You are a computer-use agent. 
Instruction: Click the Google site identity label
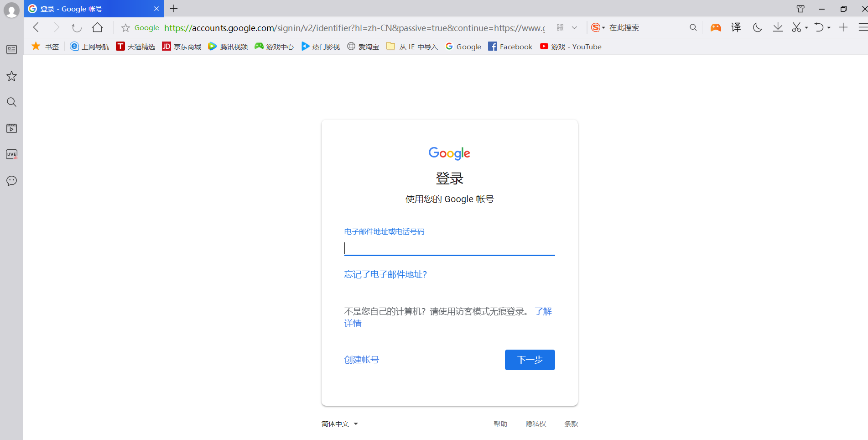tap(147, 28)
